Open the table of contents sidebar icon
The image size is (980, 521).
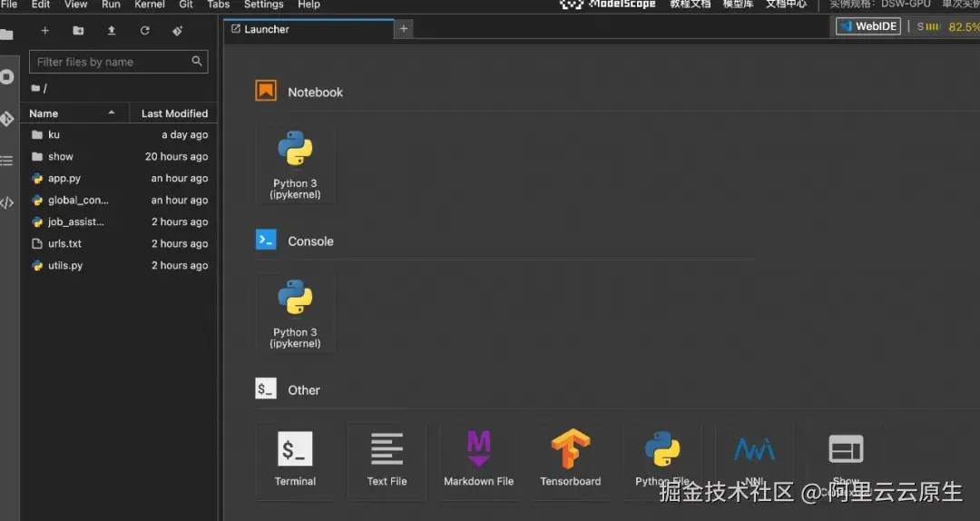[7, 161]
